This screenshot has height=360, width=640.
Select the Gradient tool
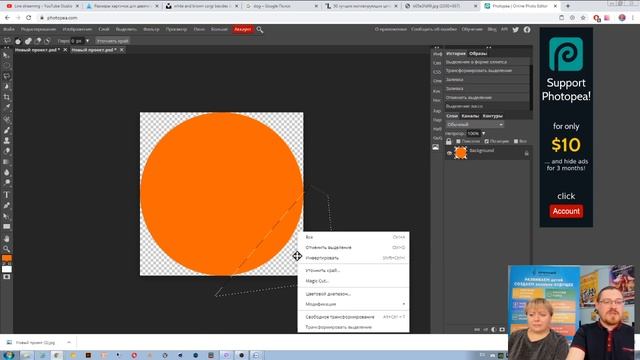point(6,162)
